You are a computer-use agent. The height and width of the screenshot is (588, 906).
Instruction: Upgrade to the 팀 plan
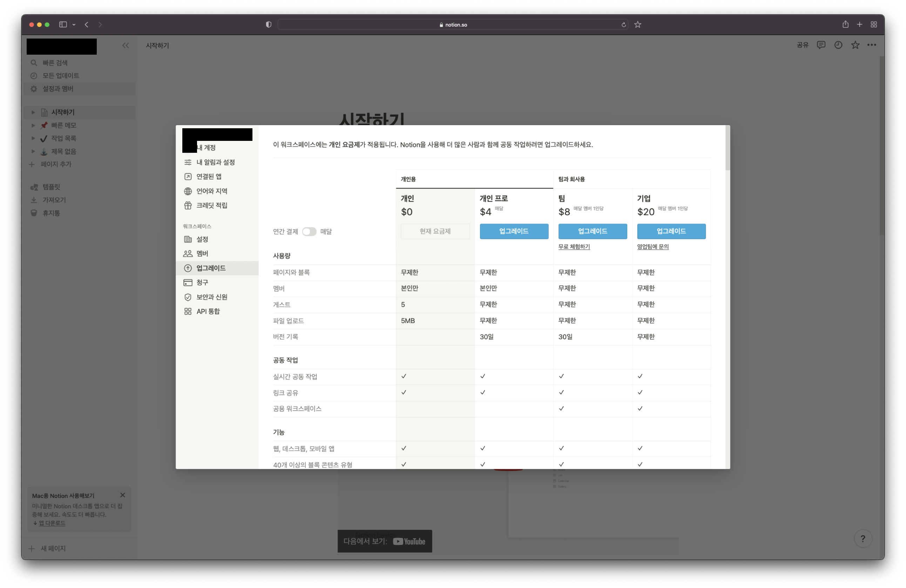tap(593, 231)
